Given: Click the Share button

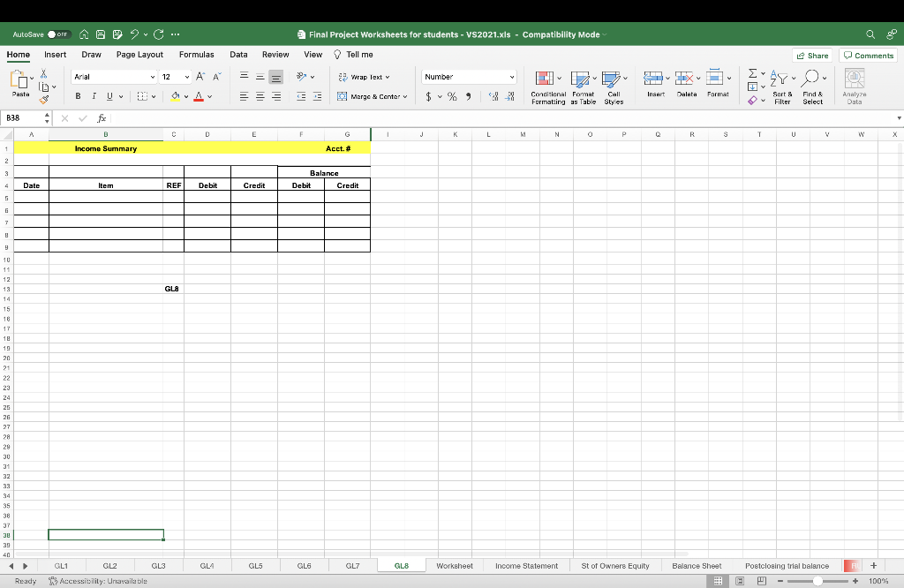Looking at the screenshot, I should (x=812, y=56).
